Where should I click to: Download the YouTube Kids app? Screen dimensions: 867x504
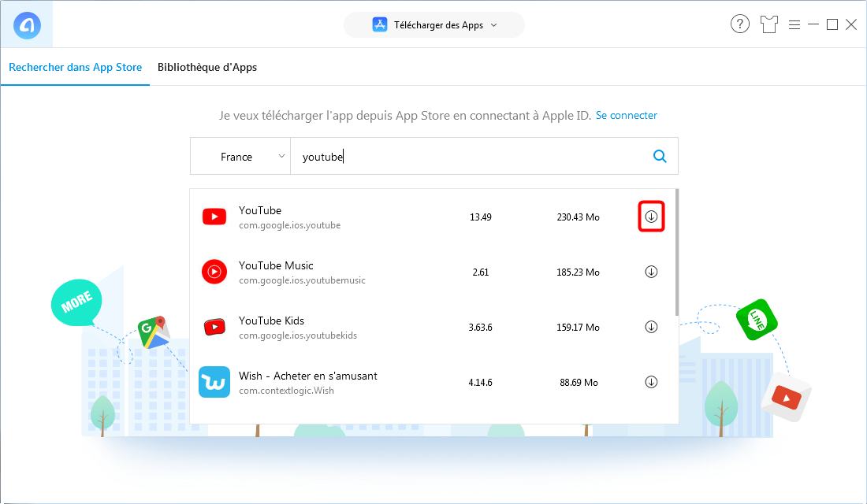pos(651,327)
